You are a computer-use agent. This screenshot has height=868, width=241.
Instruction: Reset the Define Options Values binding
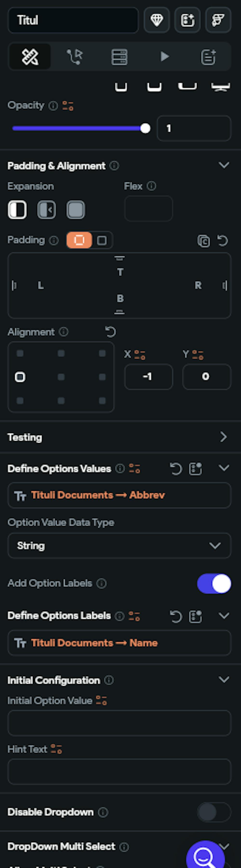176,468
